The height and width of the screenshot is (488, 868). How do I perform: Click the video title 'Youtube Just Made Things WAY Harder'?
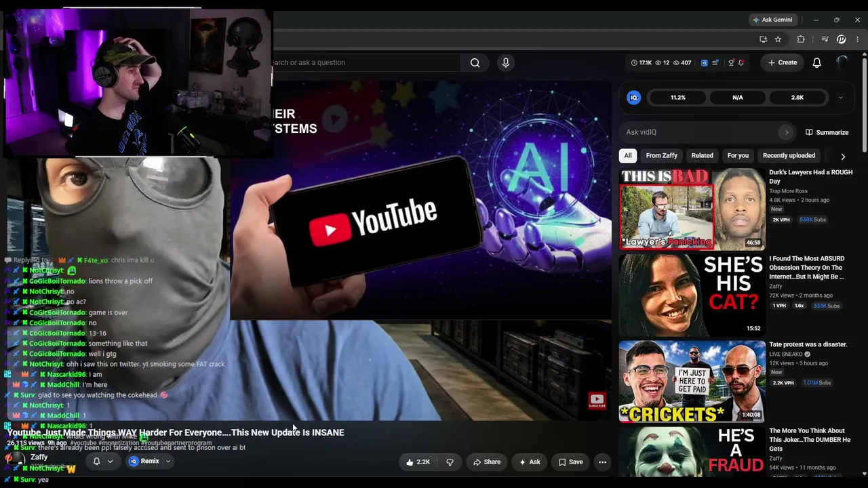point(176,432)
